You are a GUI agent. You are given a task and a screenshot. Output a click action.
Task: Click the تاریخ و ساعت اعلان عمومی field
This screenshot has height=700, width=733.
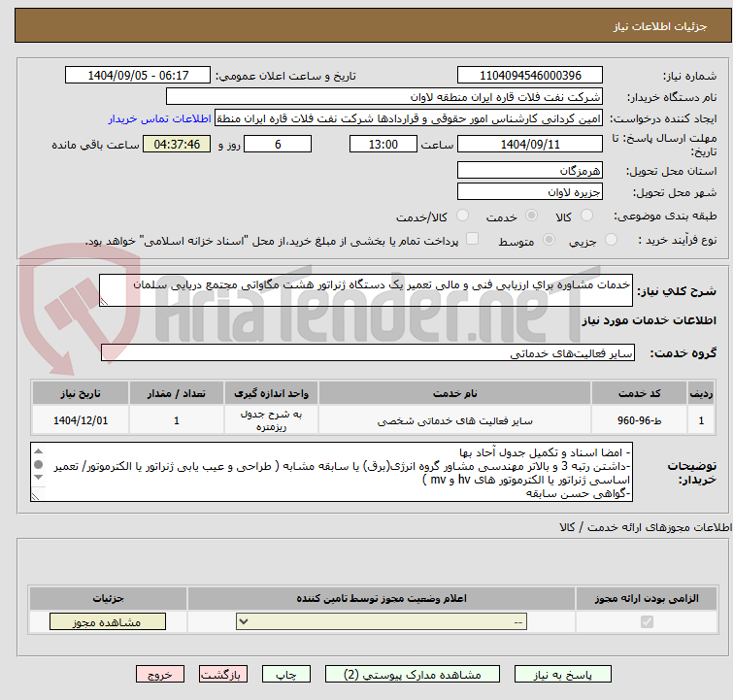138,76
